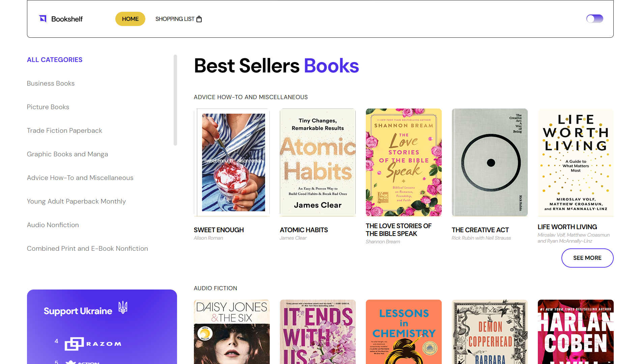Viewport: 640px width, 364px height.
Task: Choose Young Adult Paperback Monthly category
Action: tap(76, 201)
